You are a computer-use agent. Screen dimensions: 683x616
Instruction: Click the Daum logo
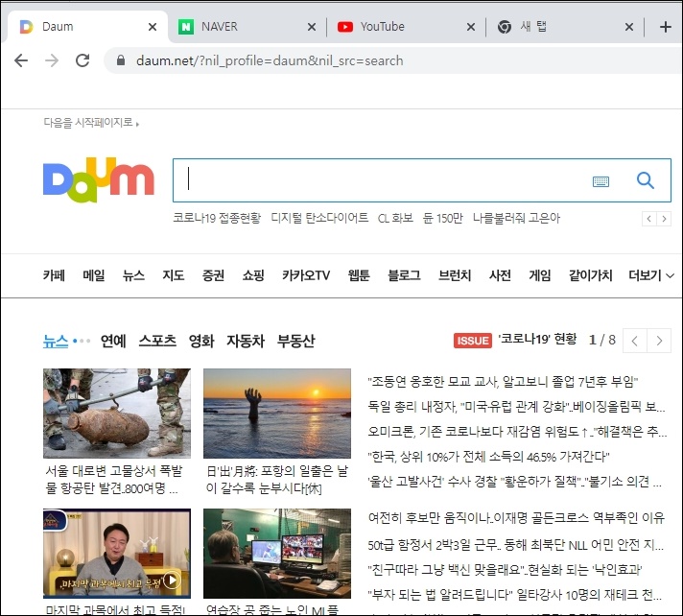coord(99,180)
